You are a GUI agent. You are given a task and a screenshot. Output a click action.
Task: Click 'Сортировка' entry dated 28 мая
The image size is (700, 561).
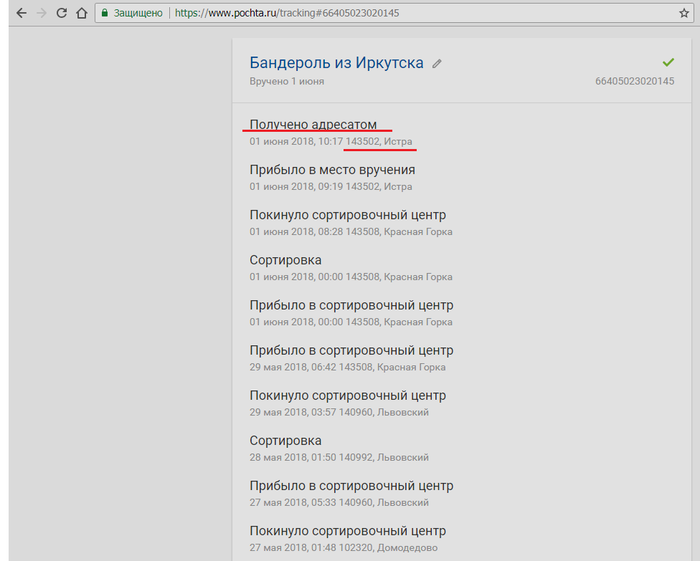(x=285, y=440)
